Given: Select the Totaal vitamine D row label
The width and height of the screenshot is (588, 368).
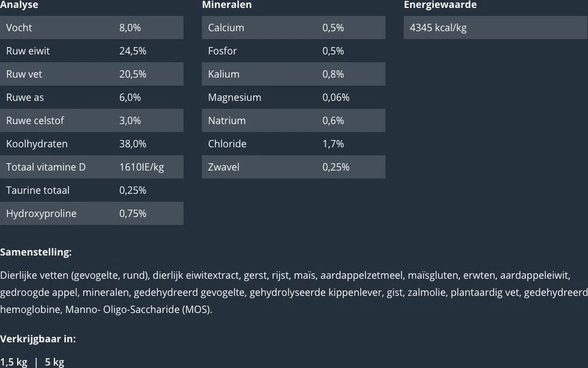Looking at the screenshot, I should 46,167.
